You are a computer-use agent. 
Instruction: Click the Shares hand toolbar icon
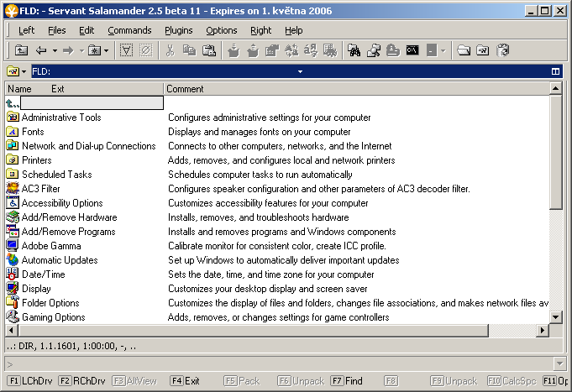393,50
